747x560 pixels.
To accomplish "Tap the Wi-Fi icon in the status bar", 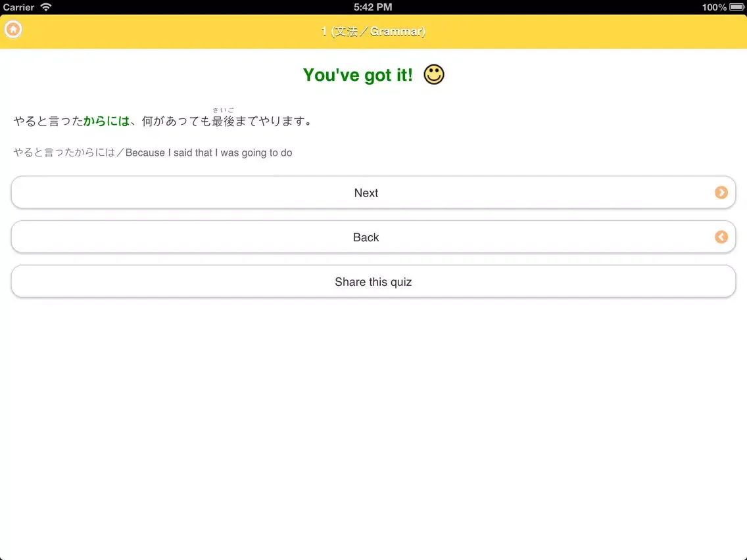I will [45, 7].
